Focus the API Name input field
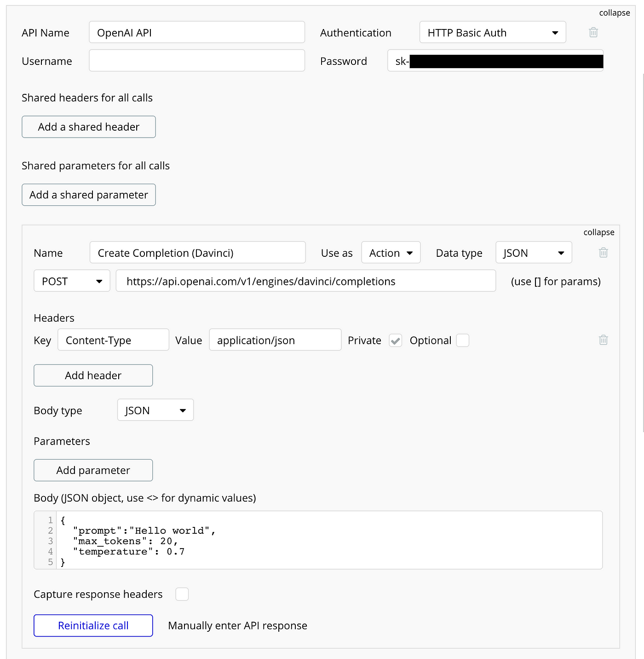The width and height of the screenshot is (644, 659). (197, 33)
